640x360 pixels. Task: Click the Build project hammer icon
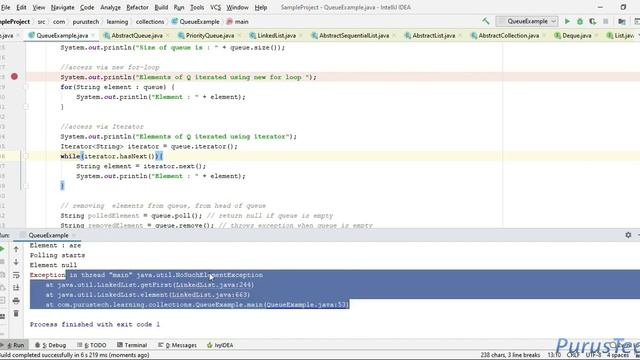pos(485,21)
